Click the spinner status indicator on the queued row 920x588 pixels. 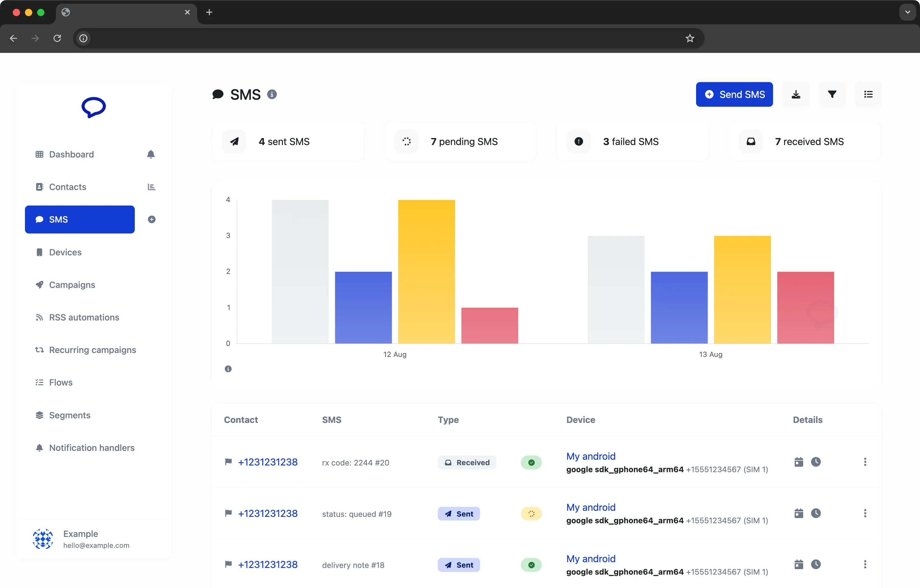531,514
